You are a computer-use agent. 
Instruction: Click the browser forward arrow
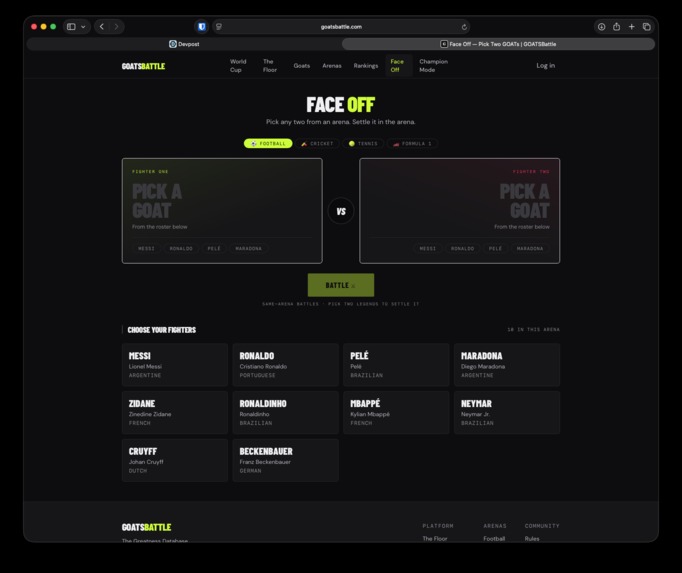(116, 27)
